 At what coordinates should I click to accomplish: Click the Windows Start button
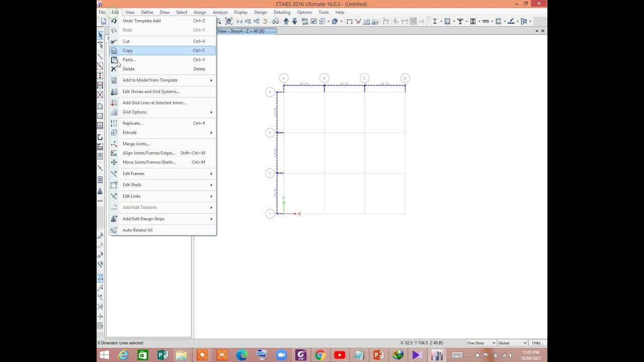pos(104,355)
